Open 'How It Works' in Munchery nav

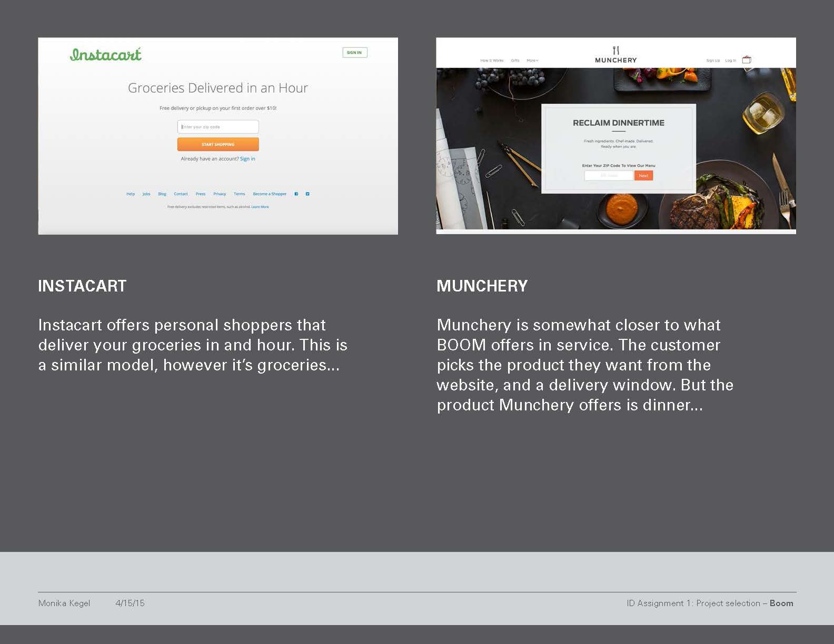click(492, 61)
